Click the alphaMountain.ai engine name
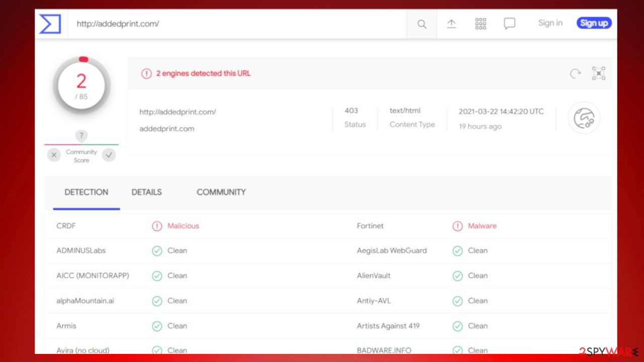Viewport: 644px width, 362px height. coord(85,301)
